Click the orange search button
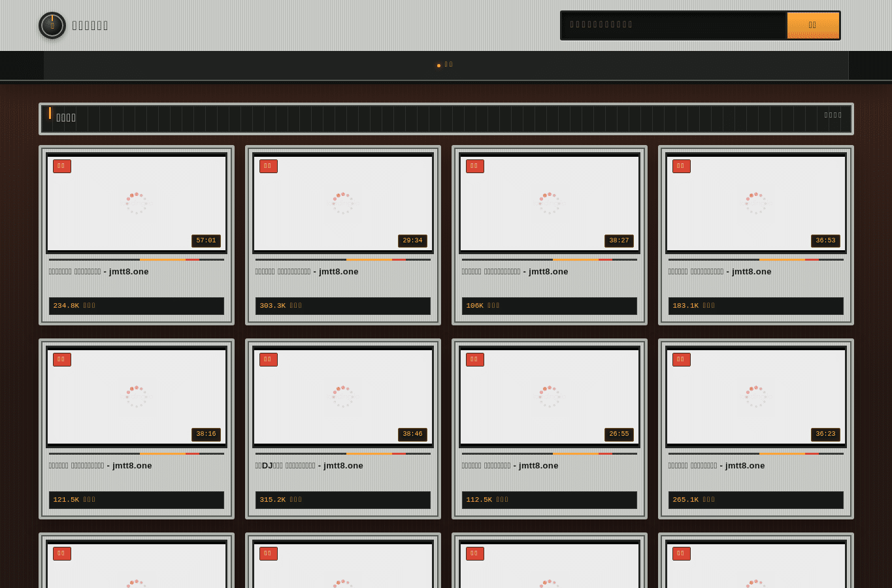This screenshot has width=892, height=588. 813,25
